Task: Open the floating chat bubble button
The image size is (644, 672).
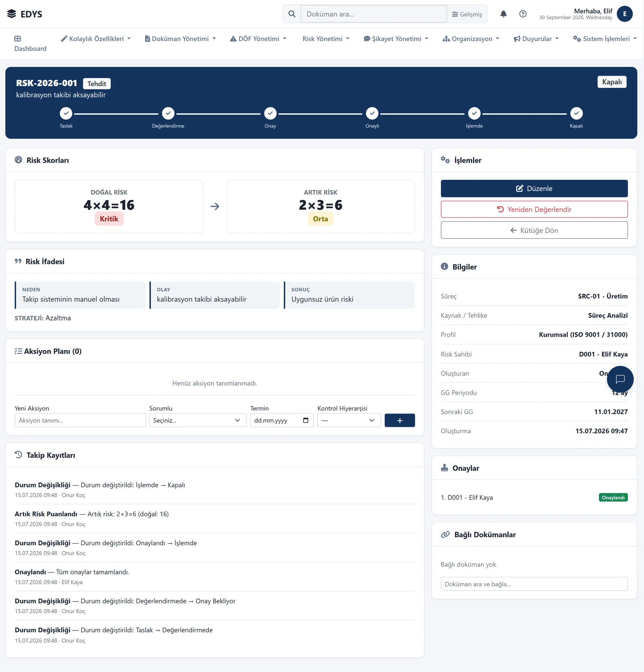Action: tap(620, 379)
